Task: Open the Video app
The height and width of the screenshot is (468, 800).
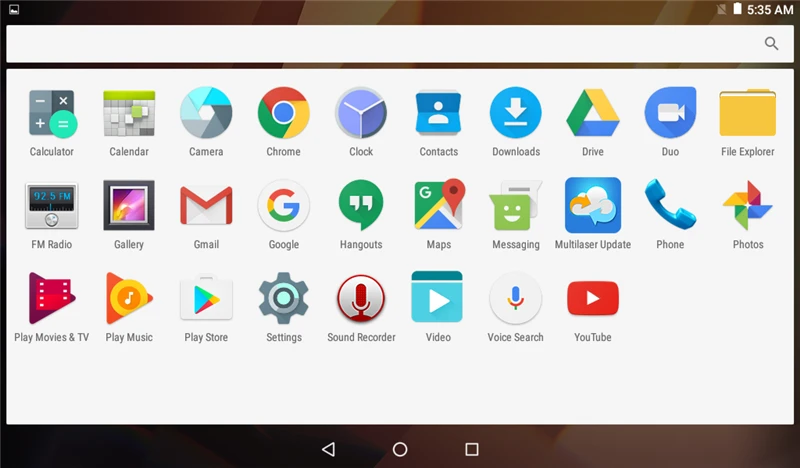Action: pyautogui.click(x=437, y=297)
